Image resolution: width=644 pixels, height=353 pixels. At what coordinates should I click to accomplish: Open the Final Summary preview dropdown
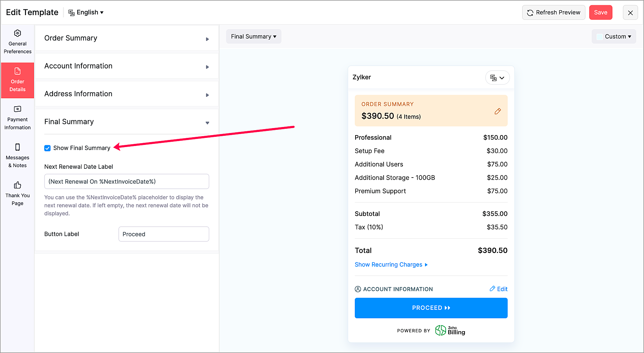click(x=253, y=36)
